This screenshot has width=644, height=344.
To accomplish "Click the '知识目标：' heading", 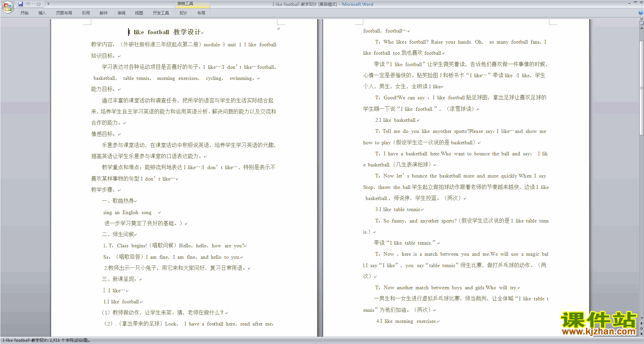I will pos(103,56).
